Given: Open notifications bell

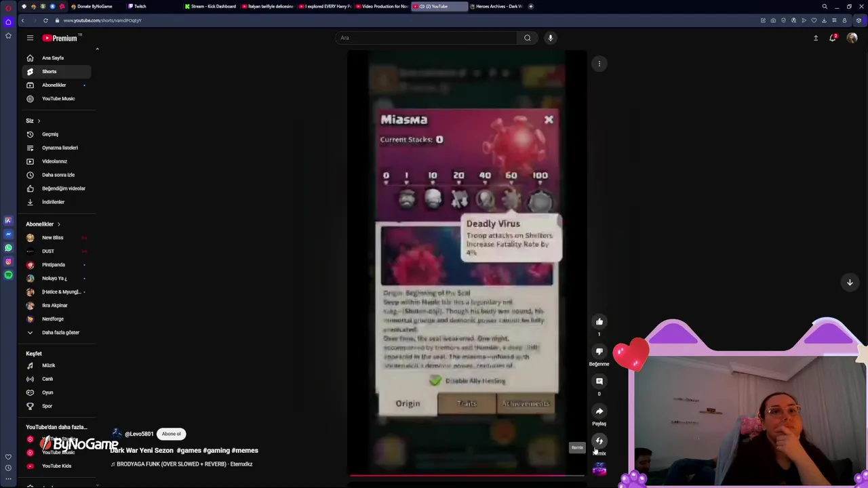Looking at the screenshot, I should coord(833,38).
